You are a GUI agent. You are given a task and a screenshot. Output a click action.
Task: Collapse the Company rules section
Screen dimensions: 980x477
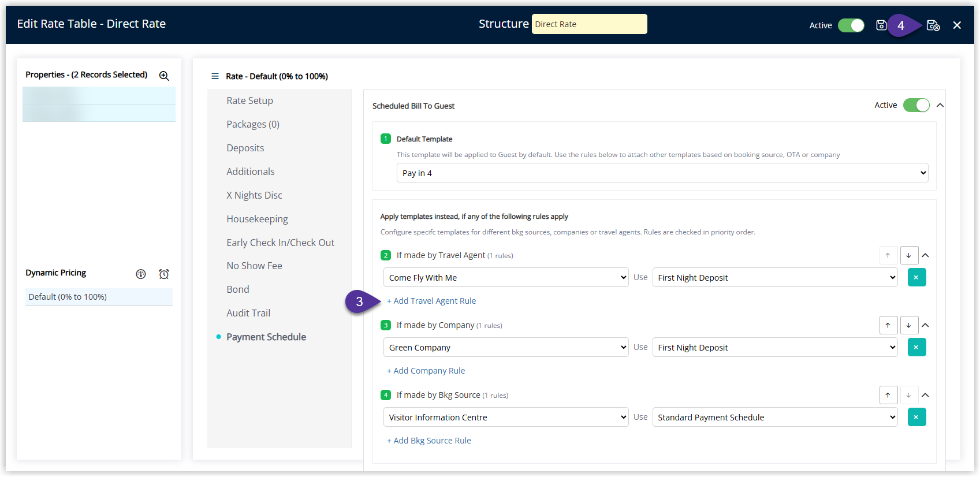(925, 325)
